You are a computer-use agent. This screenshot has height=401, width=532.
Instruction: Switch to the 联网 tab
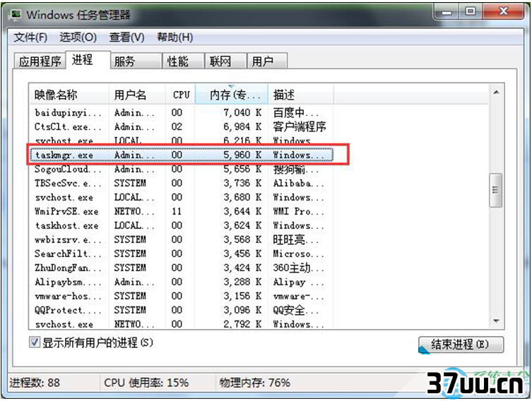[x=225, y=61]
